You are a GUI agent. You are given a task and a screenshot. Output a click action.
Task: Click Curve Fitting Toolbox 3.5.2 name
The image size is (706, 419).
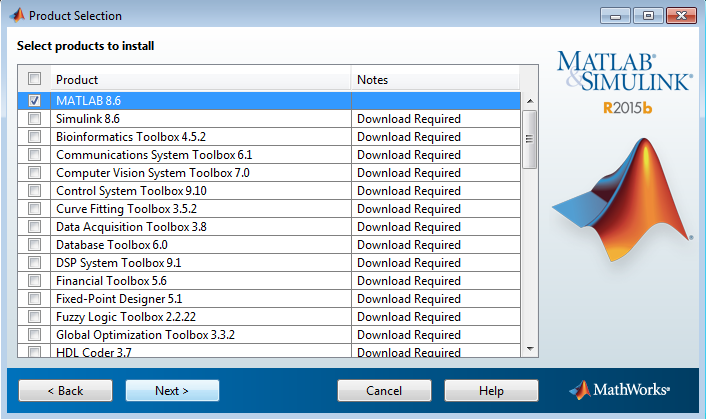(127, 209)
